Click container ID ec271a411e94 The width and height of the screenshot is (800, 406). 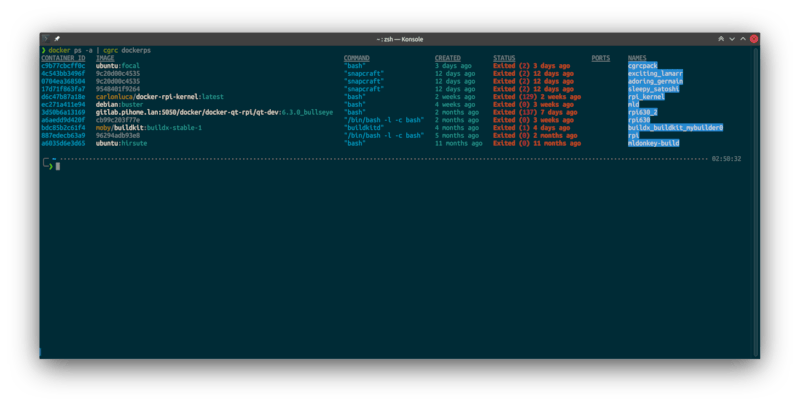[x=63, y=105]
